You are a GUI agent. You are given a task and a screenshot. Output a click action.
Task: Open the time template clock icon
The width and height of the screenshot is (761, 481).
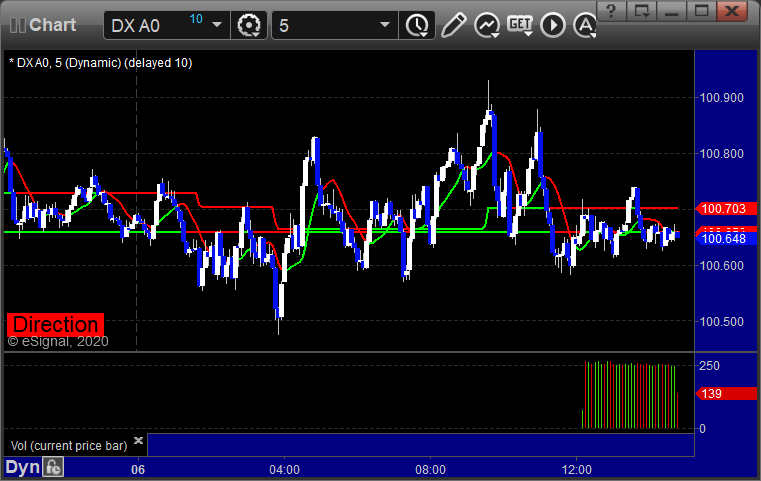click(x=417, y=25)
